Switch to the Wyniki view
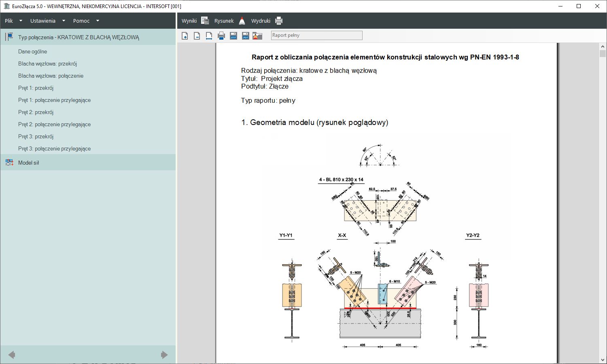 [189, 21]
